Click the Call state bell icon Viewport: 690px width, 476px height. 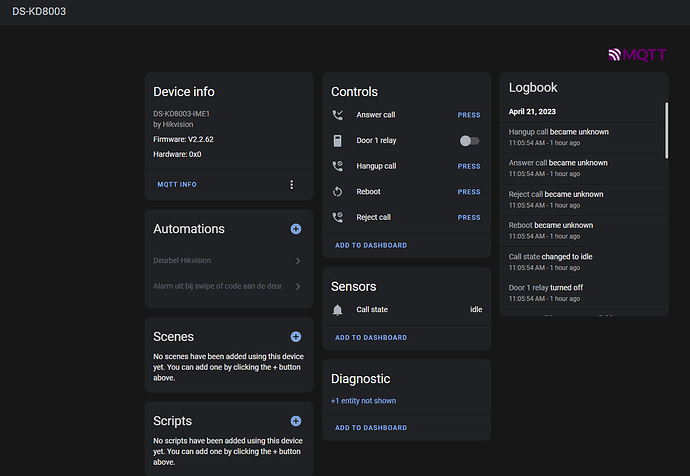tap(338, 310)
